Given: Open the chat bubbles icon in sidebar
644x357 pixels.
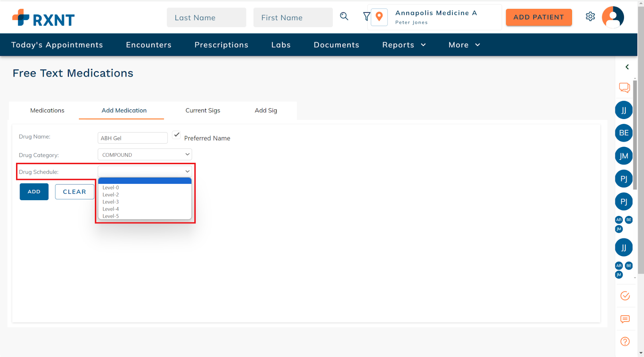Looking at the screenshot, I should [624, 88].
